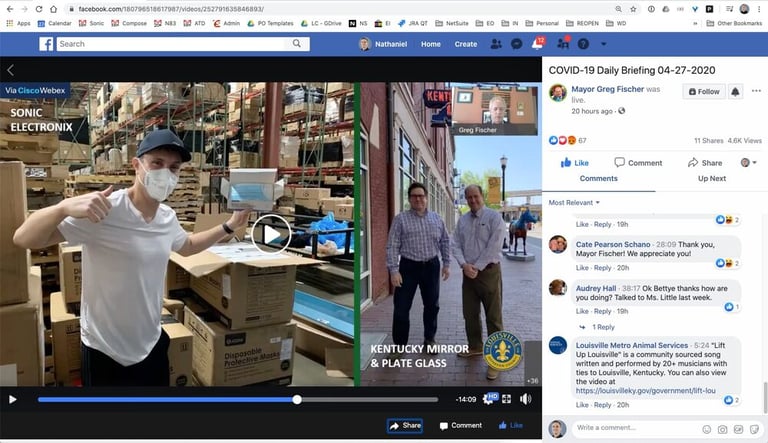Post a GIF in comment
Image resolution: width=768 pixels, height=443 pixels.
tap(738, 429)
